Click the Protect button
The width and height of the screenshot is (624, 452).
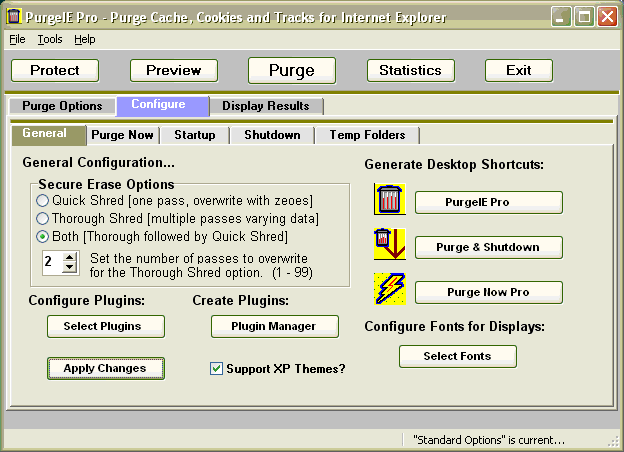click(x=55, y=70)
